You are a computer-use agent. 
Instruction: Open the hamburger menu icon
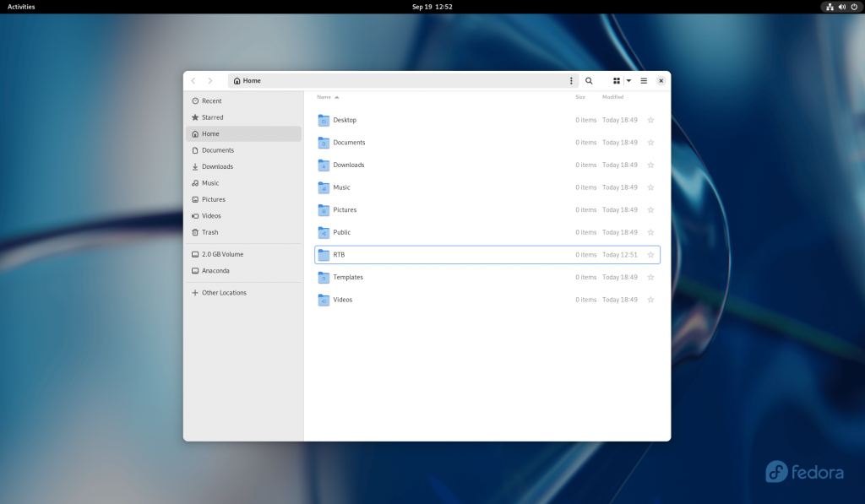click(643, 80)
